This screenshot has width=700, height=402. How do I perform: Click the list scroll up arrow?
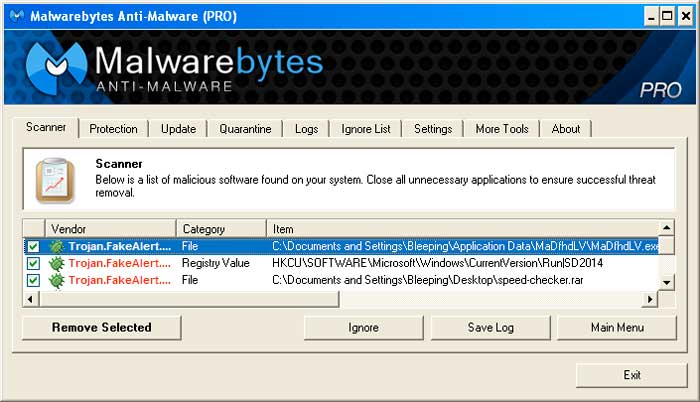click(x=667, y=228)
